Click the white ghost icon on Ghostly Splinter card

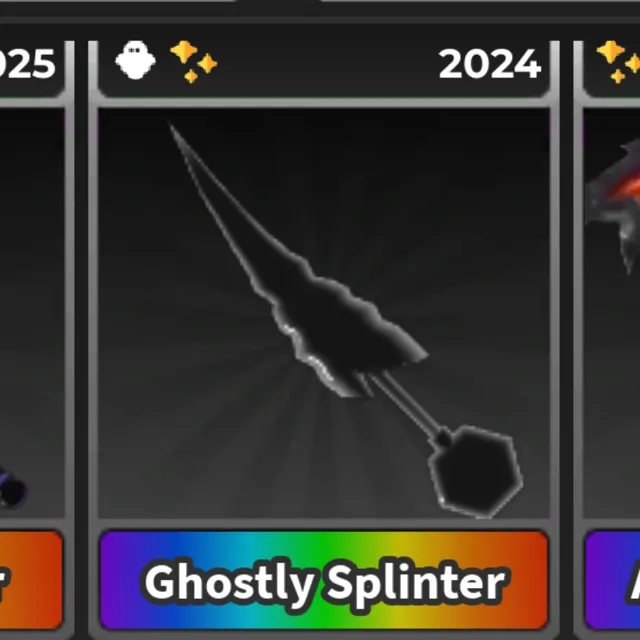(x=135, y=60)
